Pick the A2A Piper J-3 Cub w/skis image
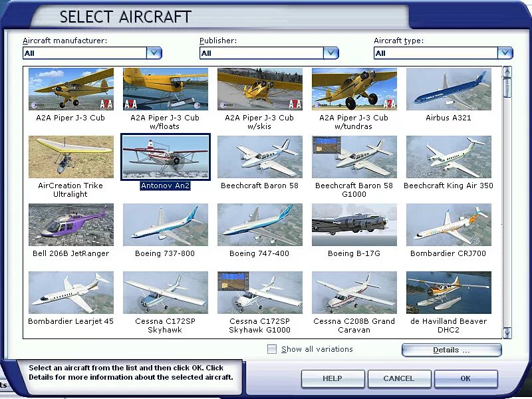This screenshot has width=532, height=399. point(260,89)
